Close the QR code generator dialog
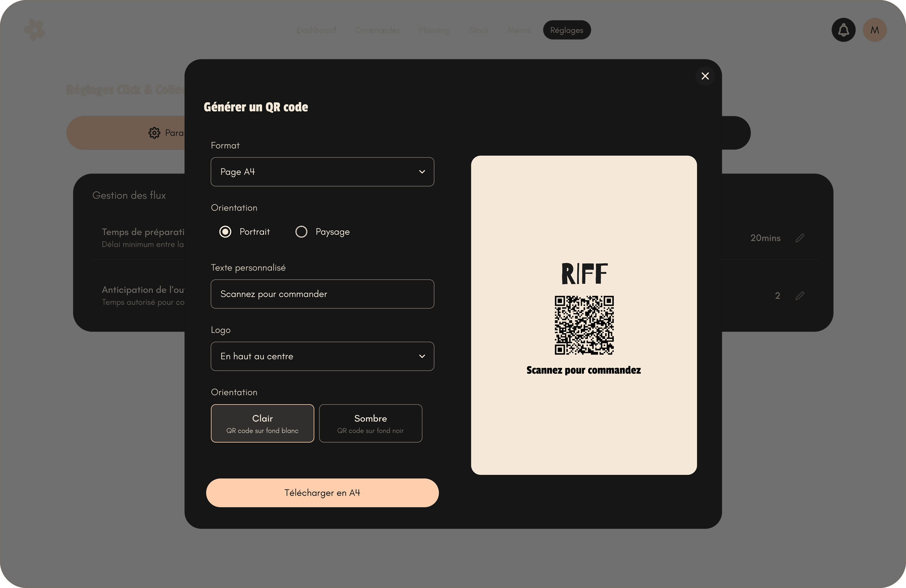The image size is (906, 588). (705, 76)
